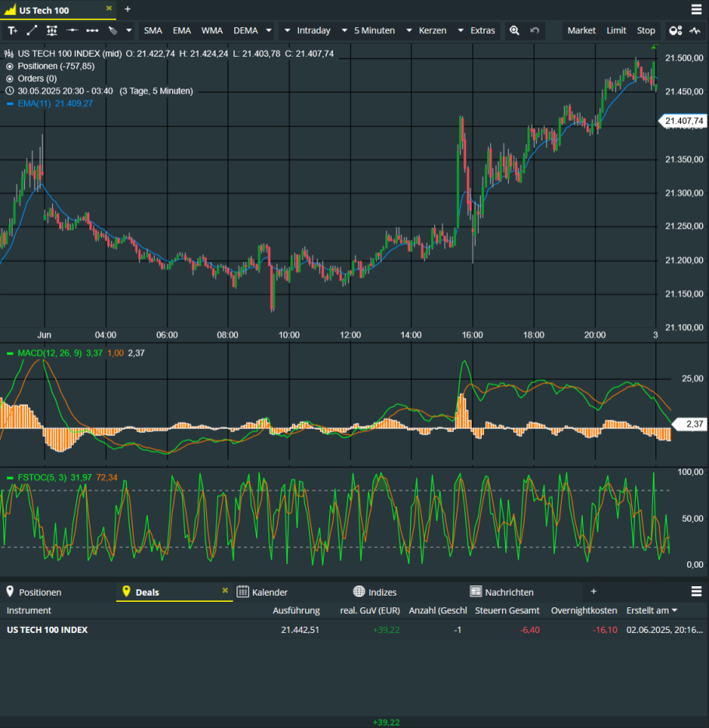Select the three-point line tool

(x=92, y=30)
